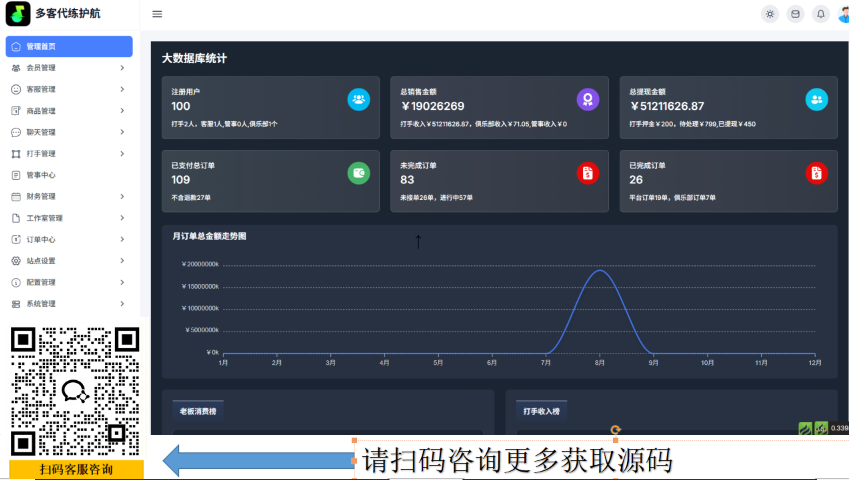Open the notification bell
The image size is (849, 480).
pos(821,14)
